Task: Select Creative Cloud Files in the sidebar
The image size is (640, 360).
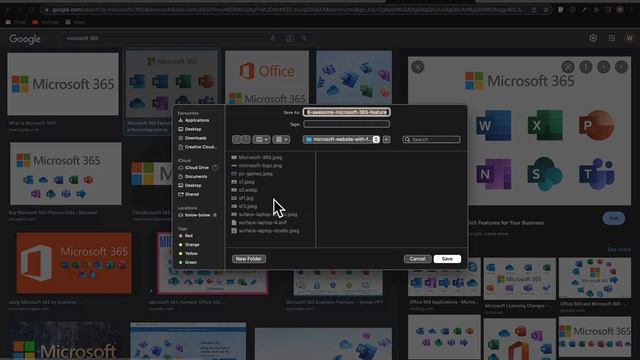Action: [x=197, y=147]
